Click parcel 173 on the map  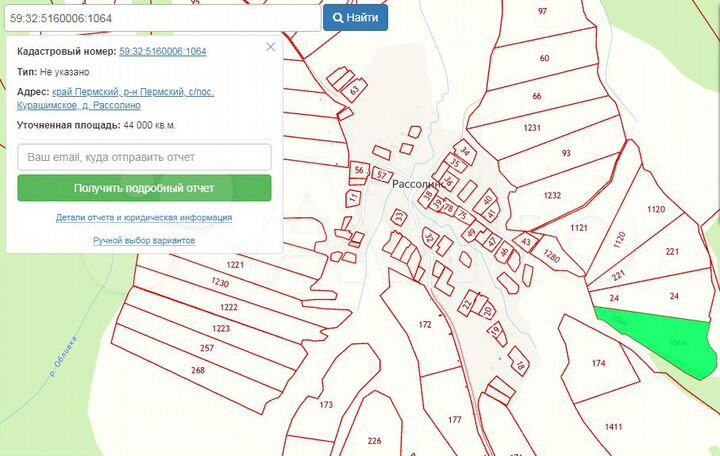(326, 404)
